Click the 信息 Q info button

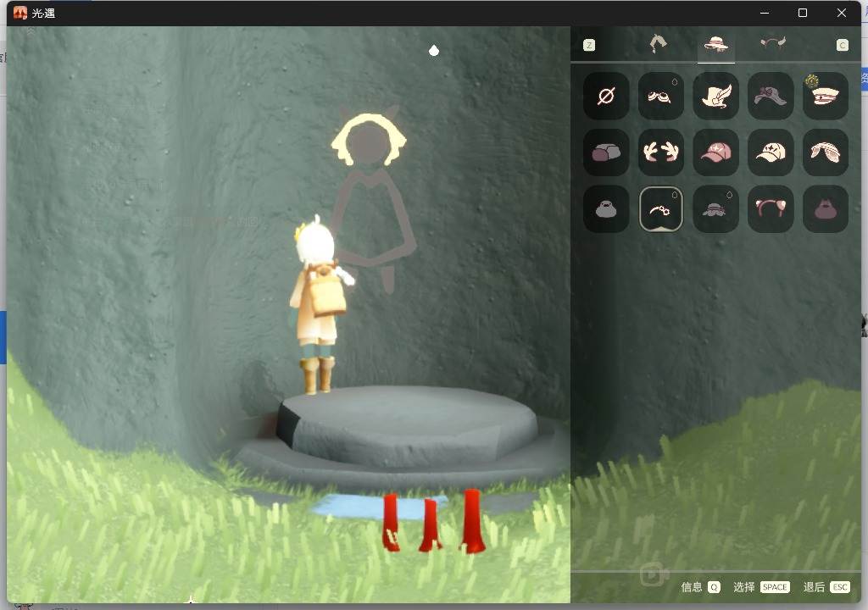point(700,587)
